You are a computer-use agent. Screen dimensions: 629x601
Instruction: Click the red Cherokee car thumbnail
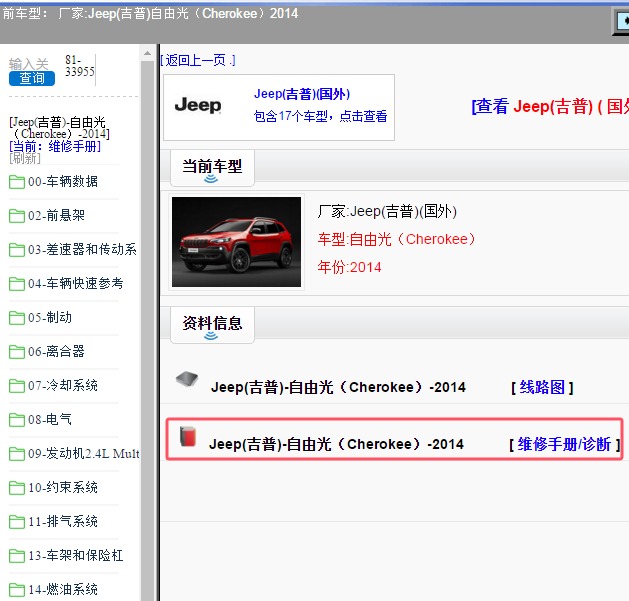(236, 242)
